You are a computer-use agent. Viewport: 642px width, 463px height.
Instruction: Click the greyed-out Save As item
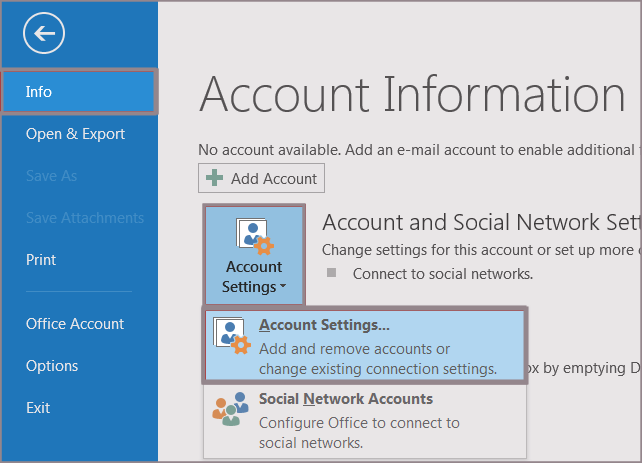point(52,176)
